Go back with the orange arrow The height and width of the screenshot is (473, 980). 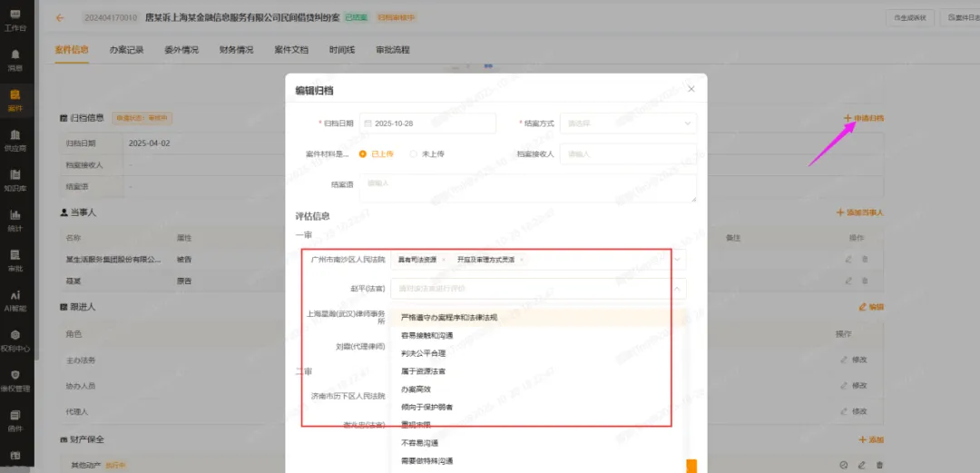[60, 18]
